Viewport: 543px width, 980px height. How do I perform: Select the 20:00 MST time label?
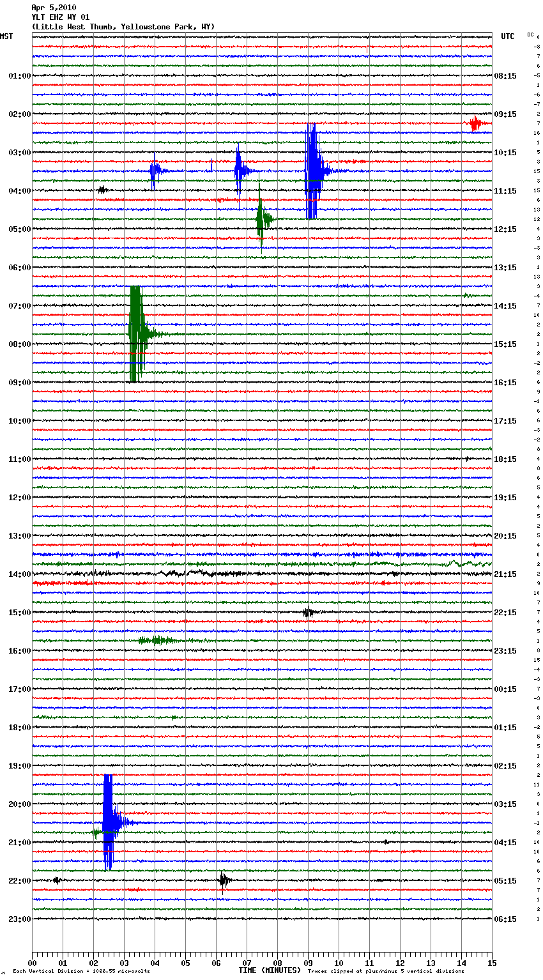[20, 804]
